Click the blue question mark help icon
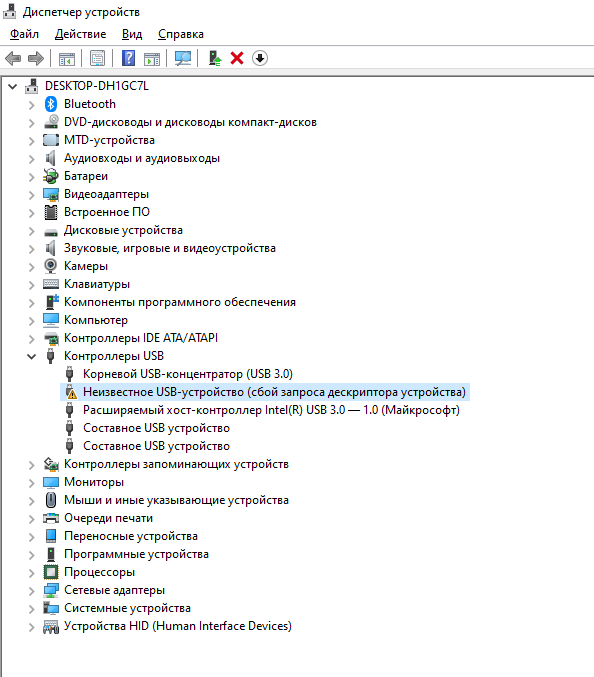This screenshot has height=677, width=594. coord(128,58)
